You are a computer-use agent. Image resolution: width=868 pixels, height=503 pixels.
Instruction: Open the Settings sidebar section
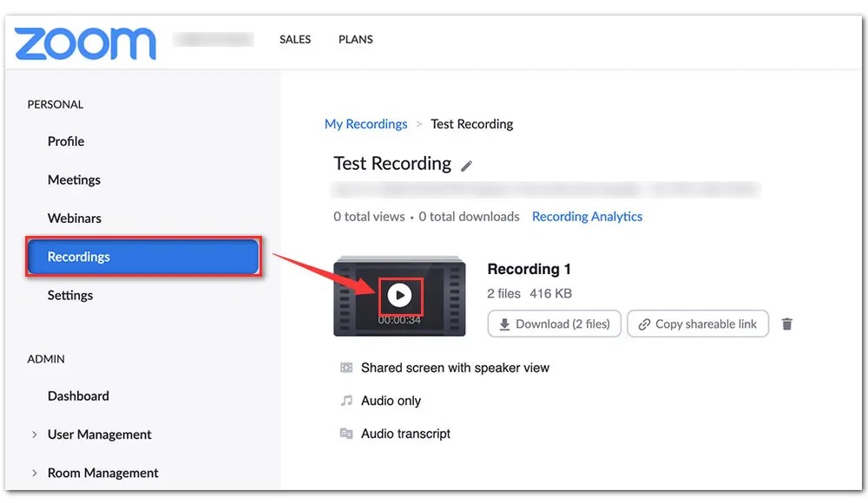click(70, 295)
